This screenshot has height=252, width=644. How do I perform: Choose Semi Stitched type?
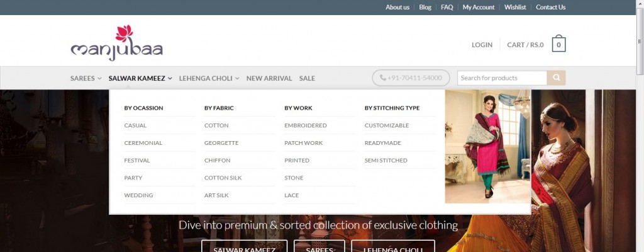pos(386,161)
